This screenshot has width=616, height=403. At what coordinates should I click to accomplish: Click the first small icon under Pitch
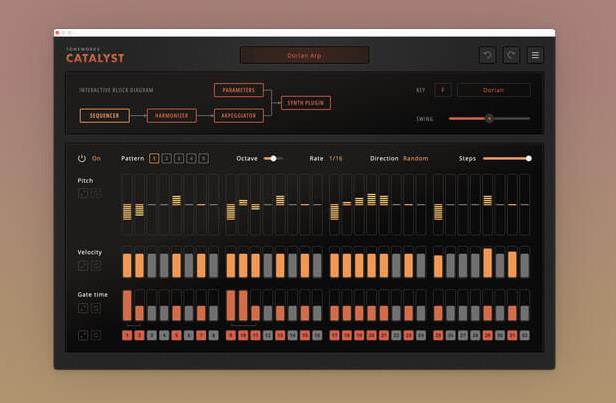click(x=83, y=193)
